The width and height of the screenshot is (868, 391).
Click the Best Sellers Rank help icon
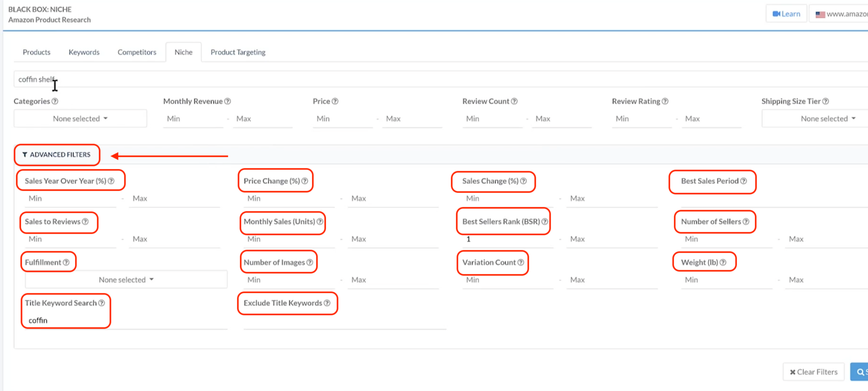click(x=545, y=222)
